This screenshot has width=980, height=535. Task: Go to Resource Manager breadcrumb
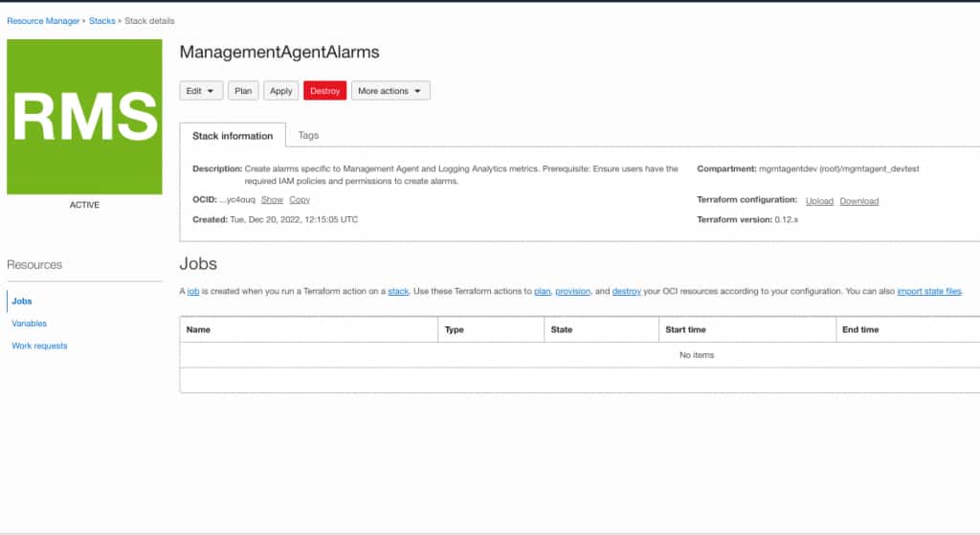click(x=43, y=21)
